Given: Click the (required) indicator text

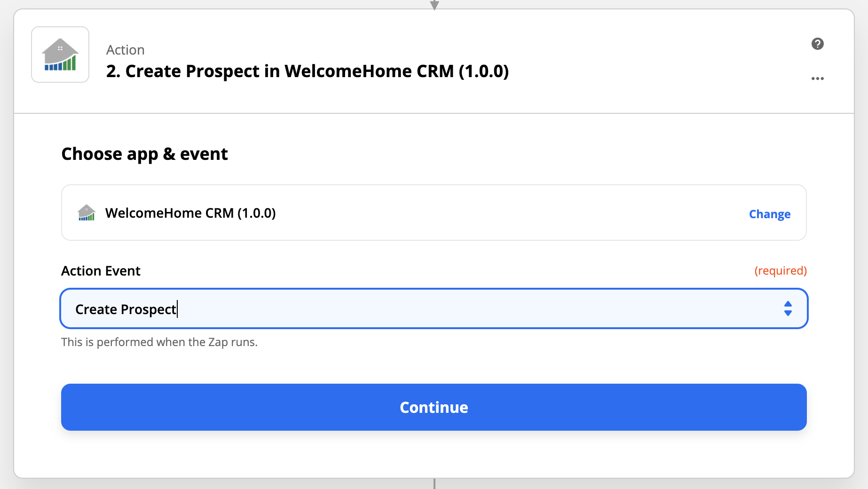Looking at the screenshot, I should 781,271.
